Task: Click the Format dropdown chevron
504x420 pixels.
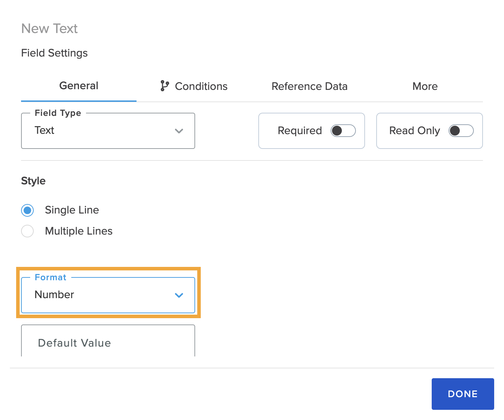Action: 179,295
